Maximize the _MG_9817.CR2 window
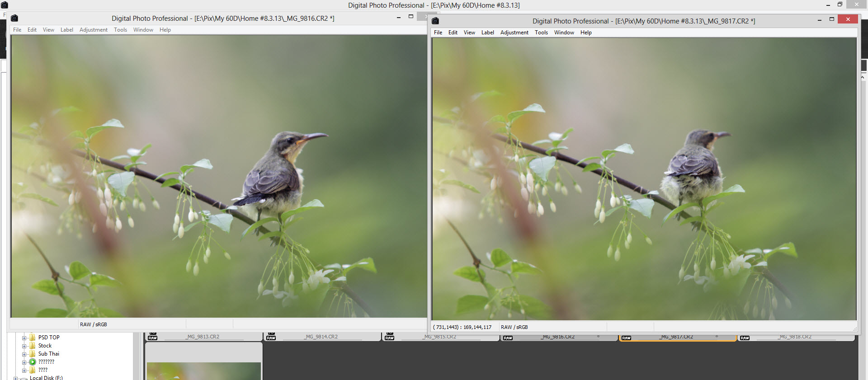 [832, 19]
